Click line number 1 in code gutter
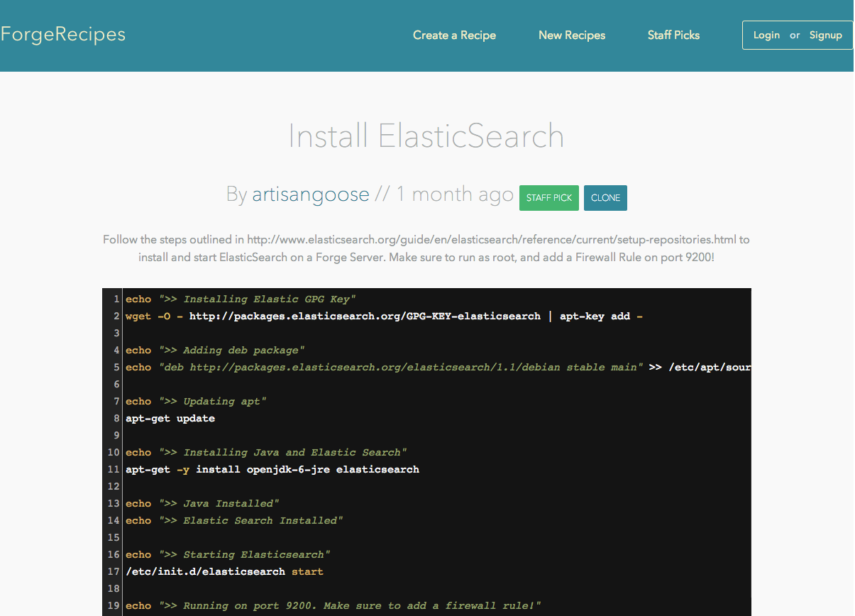 (116, 299)
